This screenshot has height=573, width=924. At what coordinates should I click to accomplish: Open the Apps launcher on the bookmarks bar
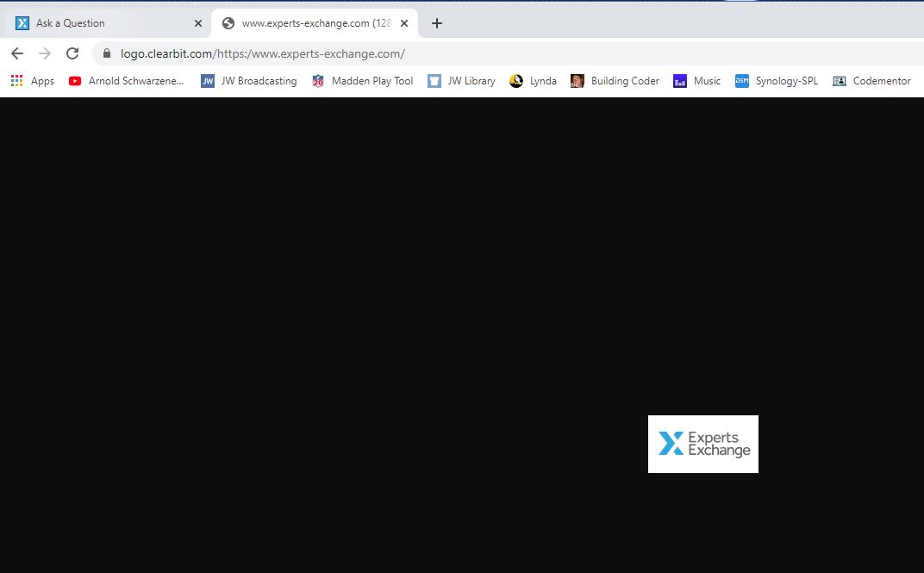(16, 81)
